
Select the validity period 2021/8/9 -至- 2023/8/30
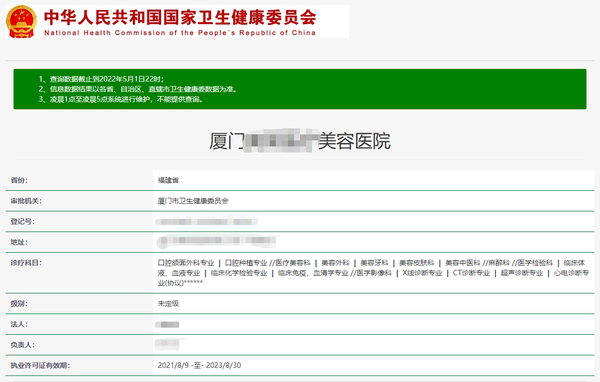point(199,366)
